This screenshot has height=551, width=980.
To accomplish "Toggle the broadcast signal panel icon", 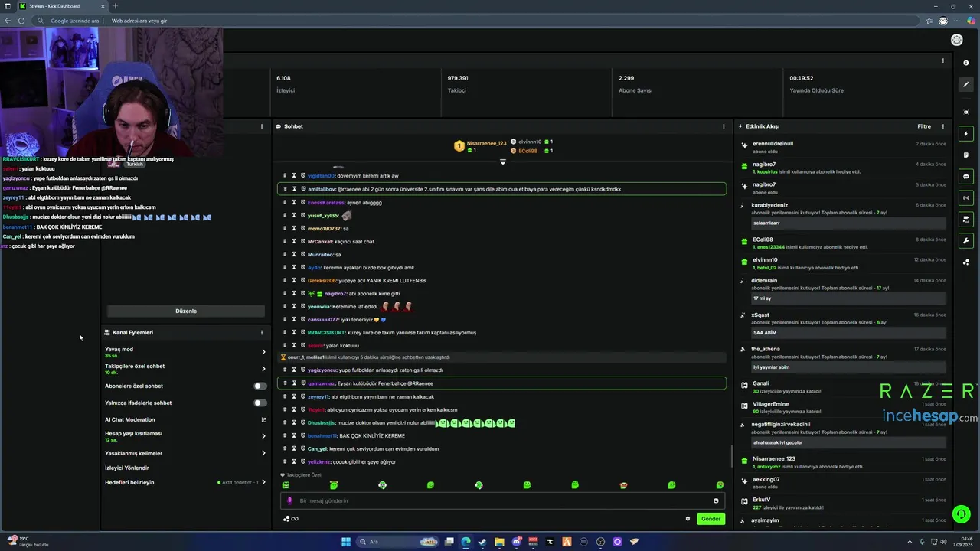I will click(x=966, y=197).
